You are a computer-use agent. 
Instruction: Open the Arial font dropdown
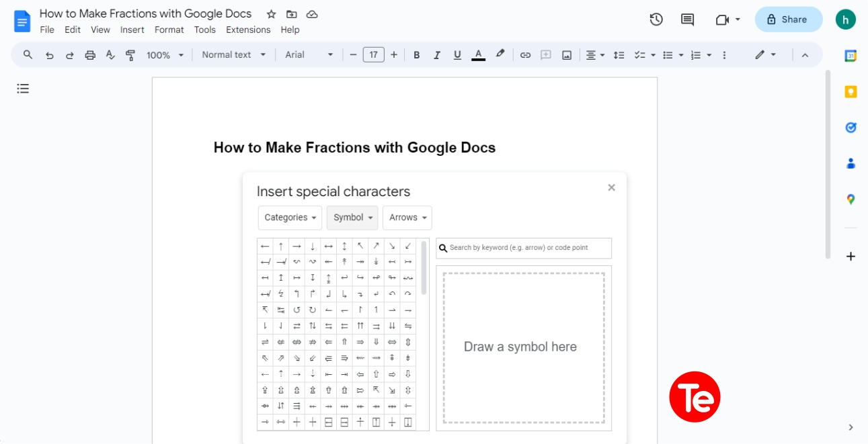click(309, 55)
